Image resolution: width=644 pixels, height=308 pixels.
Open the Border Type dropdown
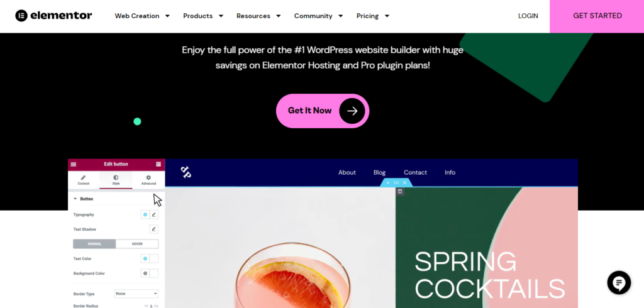click(136, 294)
